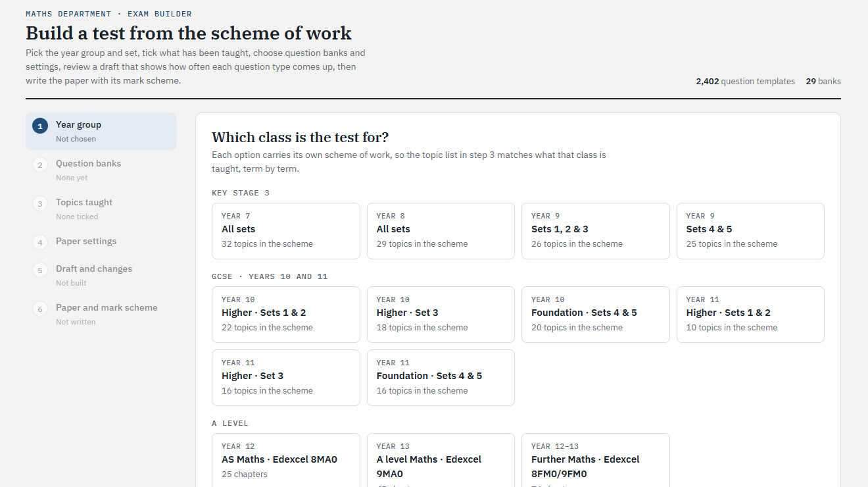Pick Year 11 Foundation Sets 4 & 5

[x=441, y=378]
